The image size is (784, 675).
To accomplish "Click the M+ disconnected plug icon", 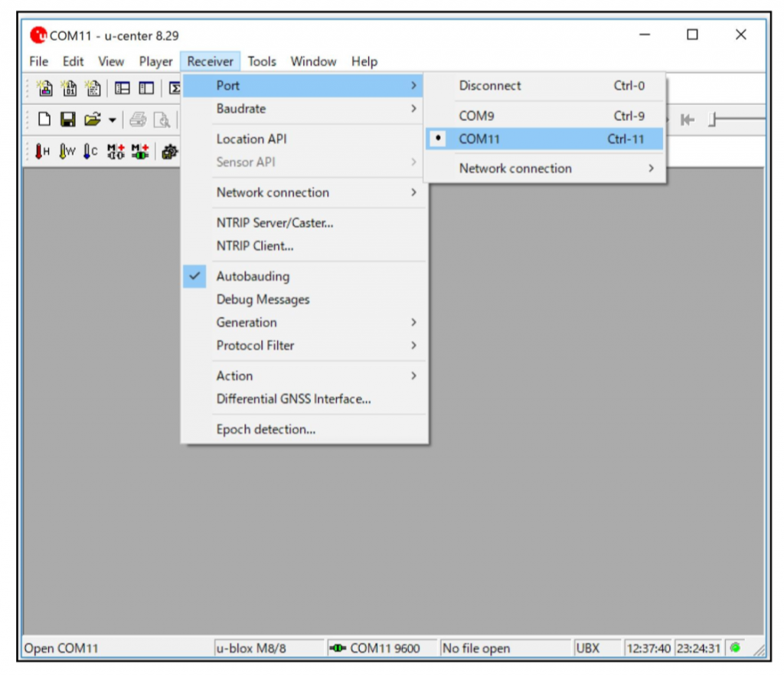I will (116, 151).
